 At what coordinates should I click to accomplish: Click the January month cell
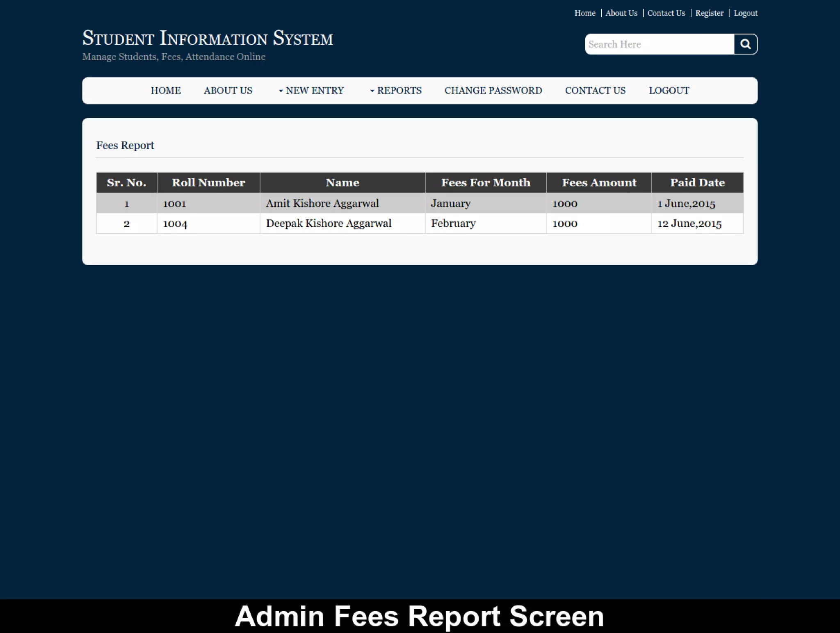coord(486,203)
